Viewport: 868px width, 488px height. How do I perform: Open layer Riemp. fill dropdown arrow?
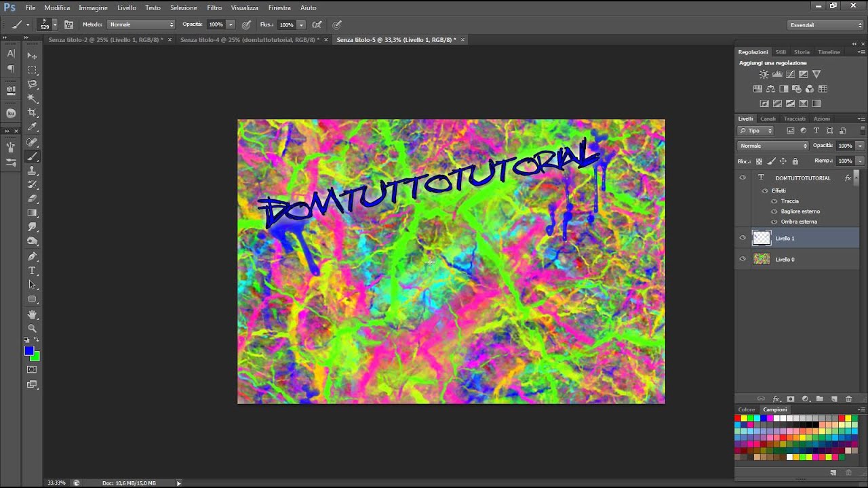tap(860, 161)
